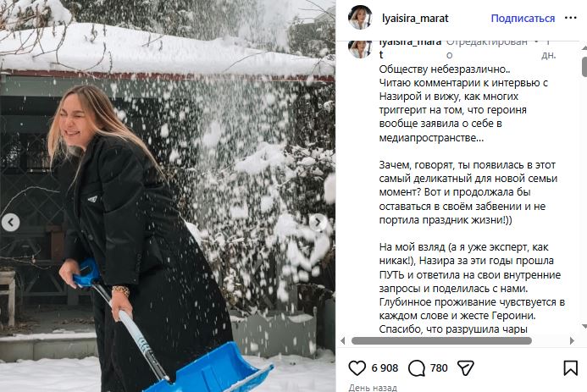Open the three-dots more options menu
587x392 pixels.
571,18
